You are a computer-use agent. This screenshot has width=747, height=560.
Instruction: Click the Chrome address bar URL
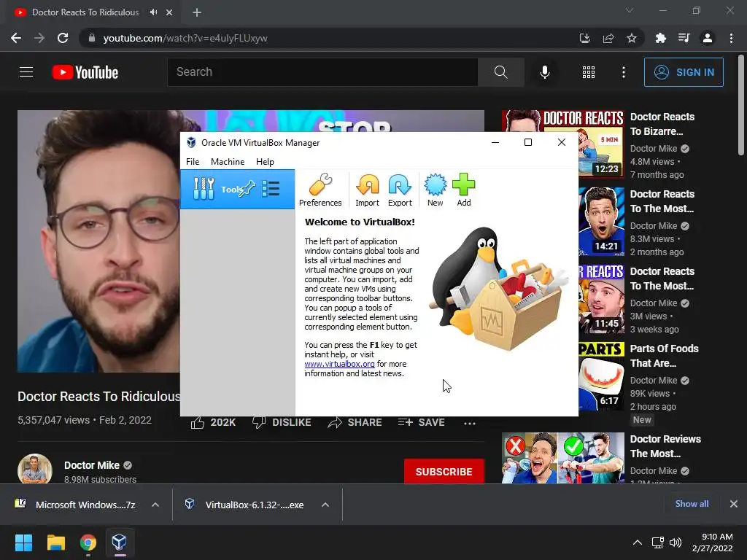[185, 38]
